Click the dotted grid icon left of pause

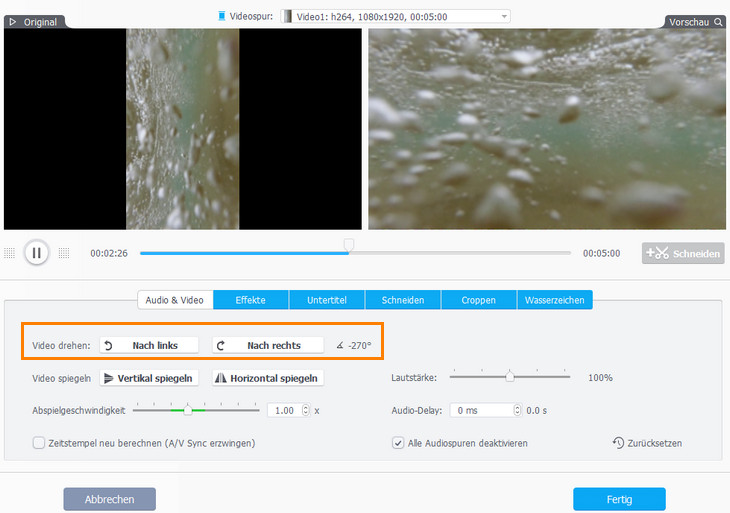9,253
